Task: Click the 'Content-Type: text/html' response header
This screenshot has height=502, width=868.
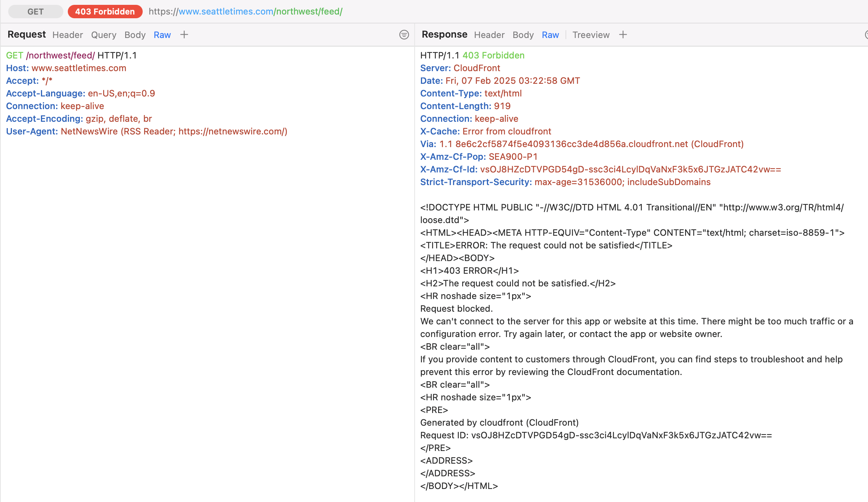Action: point(471,93)
